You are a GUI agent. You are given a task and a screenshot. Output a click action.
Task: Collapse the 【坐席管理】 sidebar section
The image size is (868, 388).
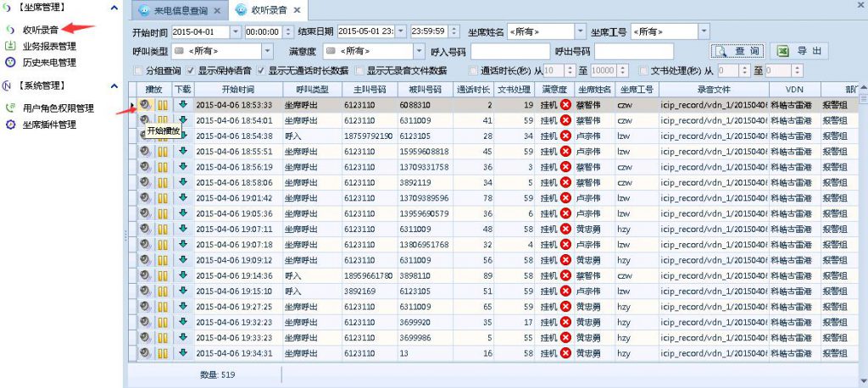114,8
